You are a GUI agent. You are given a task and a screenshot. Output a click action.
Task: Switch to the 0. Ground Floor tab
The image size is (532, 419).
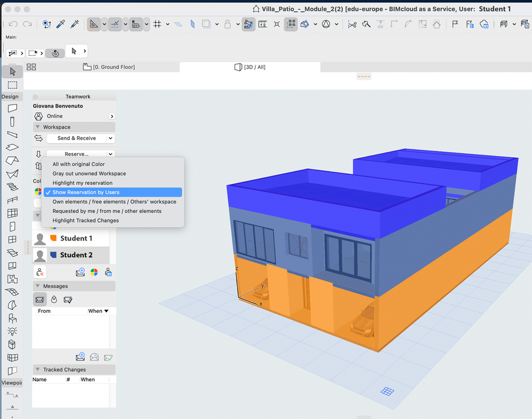click(x=109, y=67)
